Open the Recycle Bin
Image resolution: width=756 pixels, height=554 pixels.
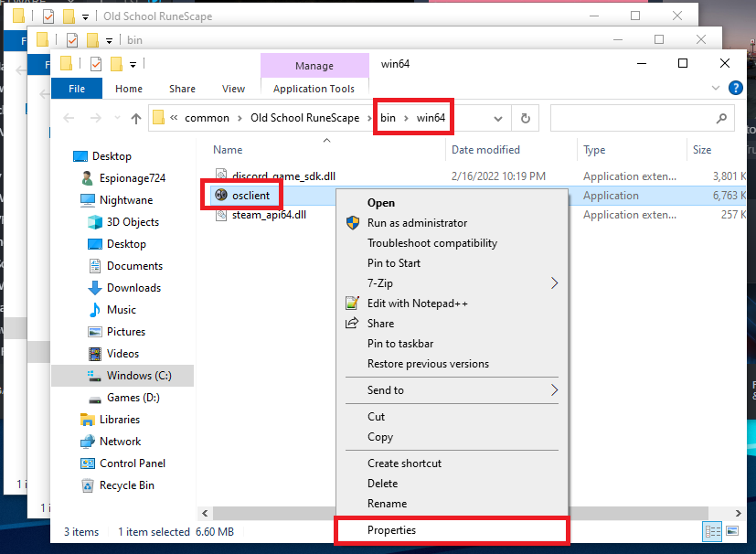pyautogui.click(x=127, y=485)
